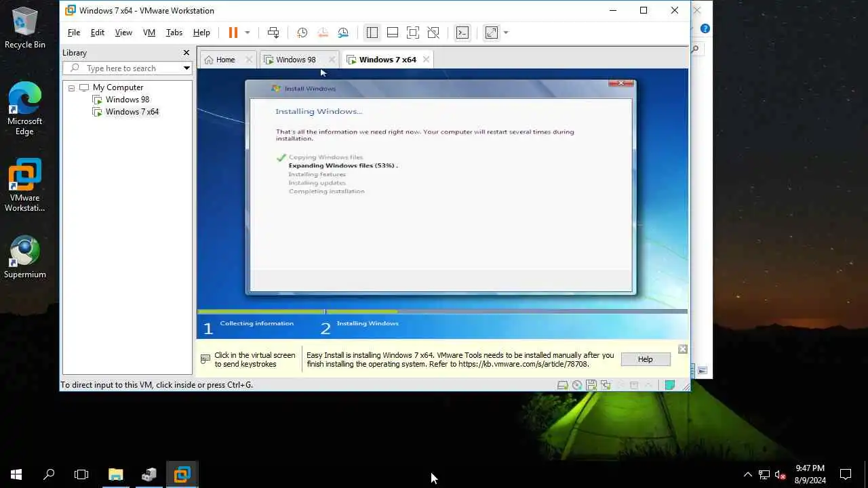Open the Edit menu

click(98, 33)
